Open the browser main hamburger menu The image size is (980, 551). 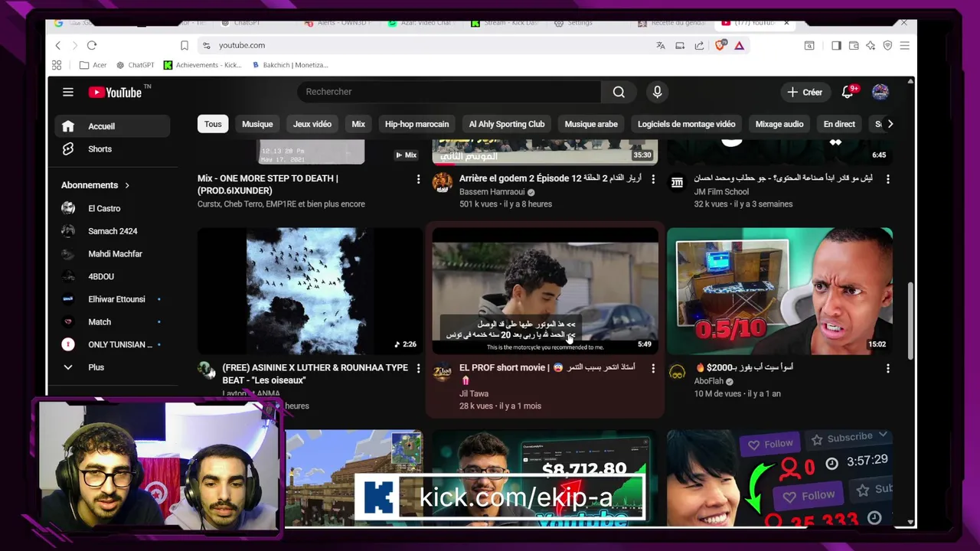[904, 45]
